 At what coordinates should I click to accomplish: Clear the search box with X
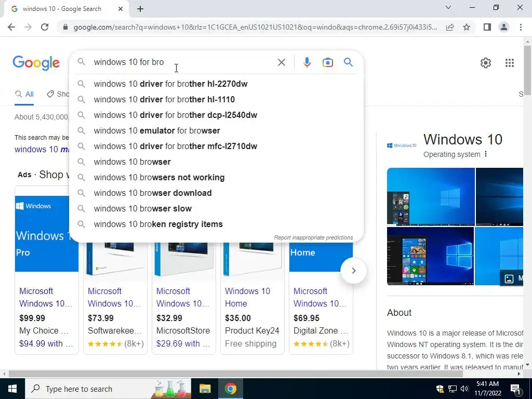point(281,62)
